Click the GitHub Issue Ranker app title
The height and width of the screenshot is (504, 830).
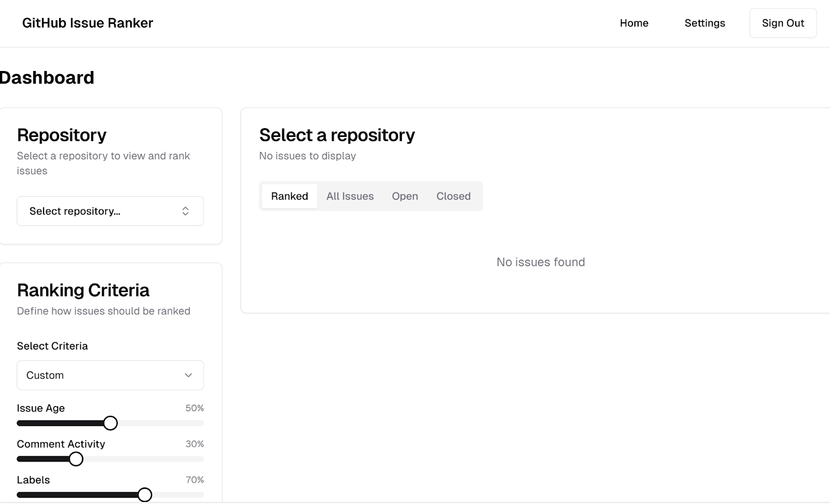87,23
